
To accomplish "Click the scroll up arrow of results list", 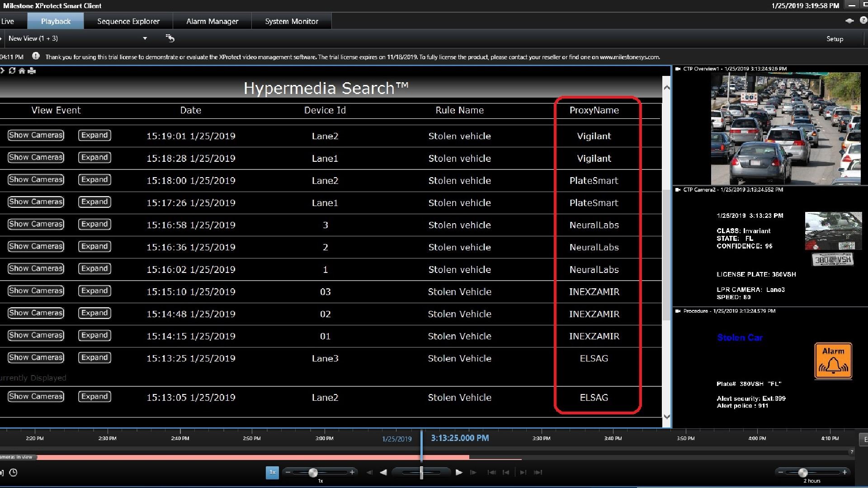I will 667,87.
